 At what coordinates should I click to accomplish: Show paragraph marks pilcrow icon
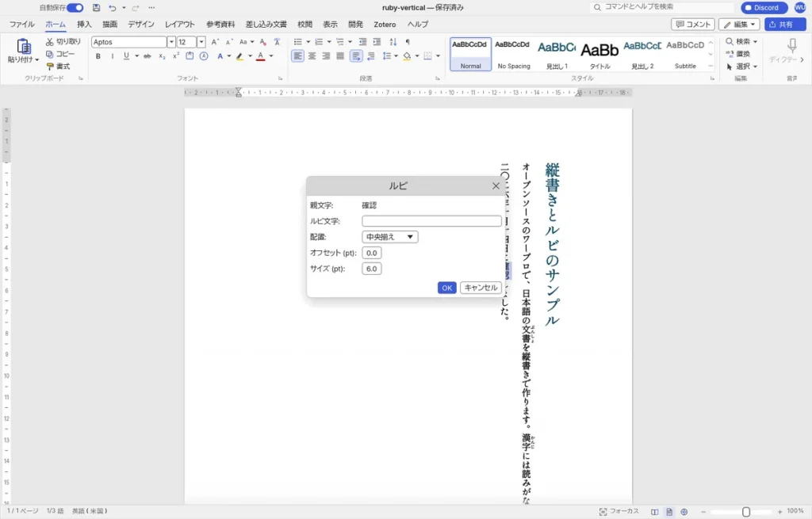(x=408, y=42)
